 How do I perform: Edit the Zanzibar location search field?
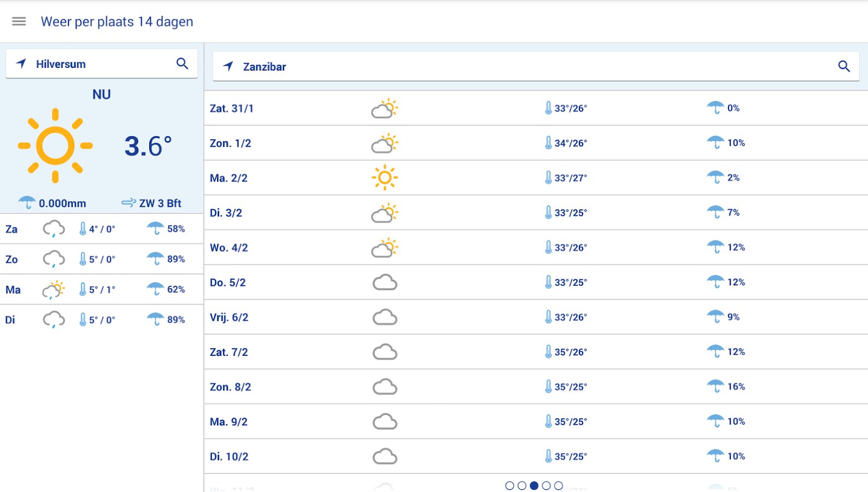click(536, 66)
